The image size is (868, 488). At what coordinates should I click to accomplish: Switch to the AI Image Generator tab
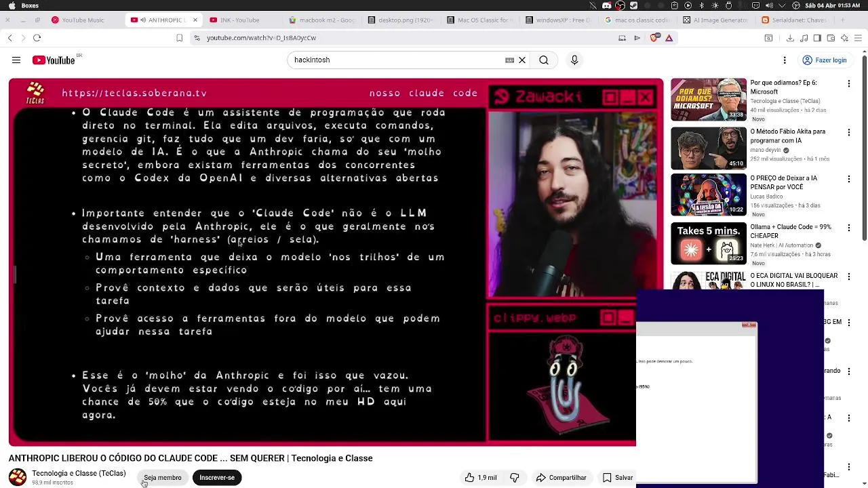[717, 20]
